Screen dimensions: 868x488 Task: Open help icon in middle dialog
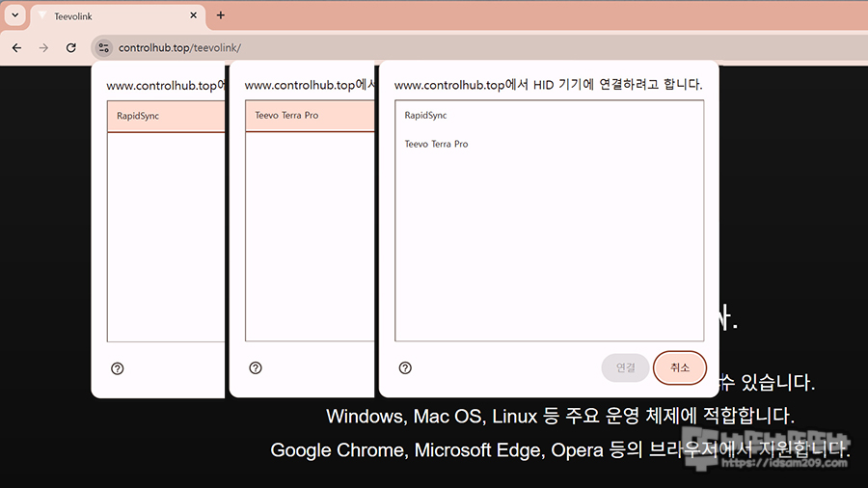click(x=256, y=368)
